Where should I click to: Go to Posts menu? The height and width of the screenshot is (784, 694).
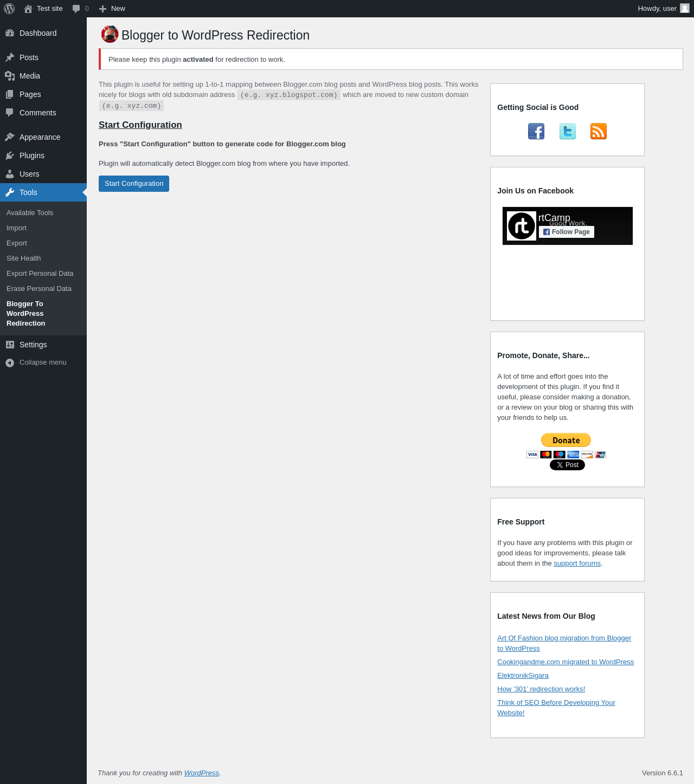tap(29, 57)
